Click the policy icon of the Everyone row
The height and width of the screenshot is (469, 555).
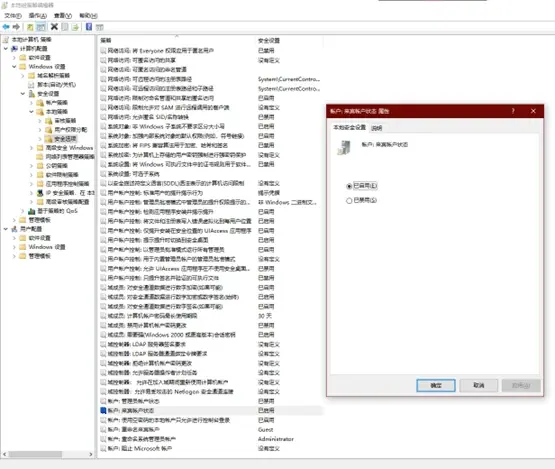click(x=103, y=51)
